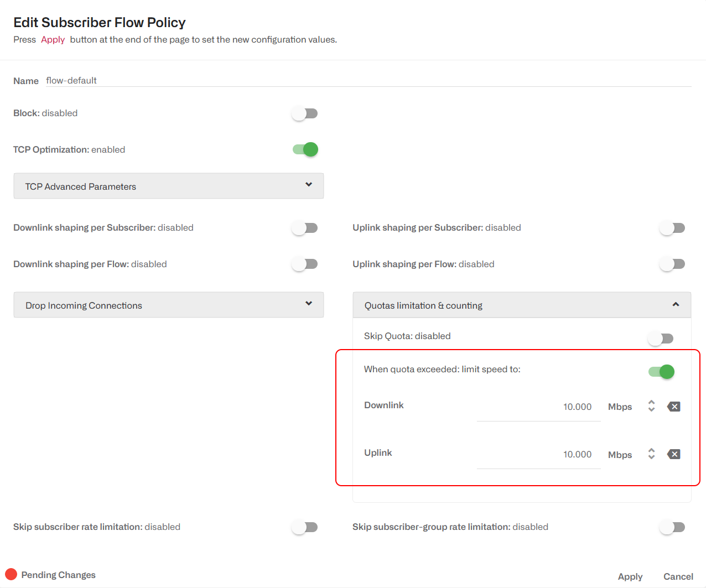The width and height of the screenshot is (706, 588).
Task: Click the Edit Subscriber Flow Policy heading
Action: point(100,22)
